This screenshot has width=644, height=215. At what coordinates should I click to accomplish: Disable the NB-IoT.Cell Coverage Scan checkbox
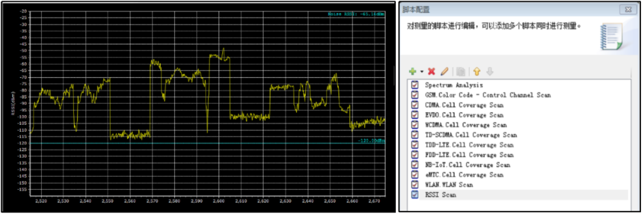point(415,165)
